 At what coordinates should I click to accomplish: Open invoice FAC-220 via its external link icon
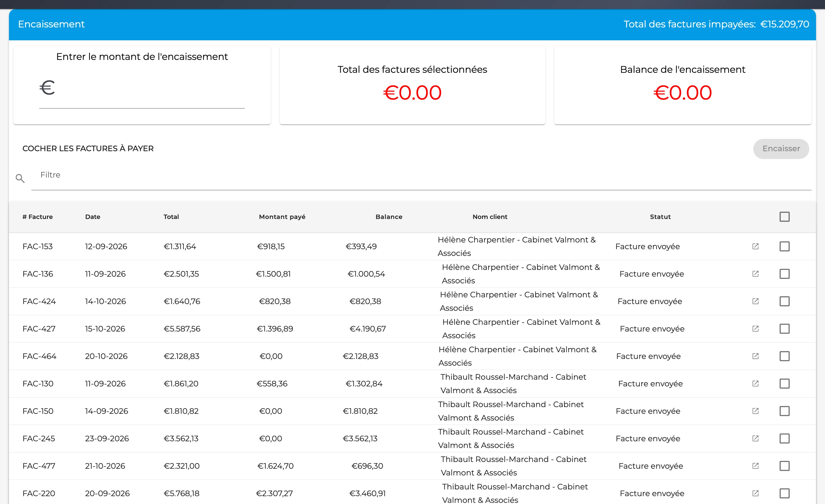click(x=755, y=493)
